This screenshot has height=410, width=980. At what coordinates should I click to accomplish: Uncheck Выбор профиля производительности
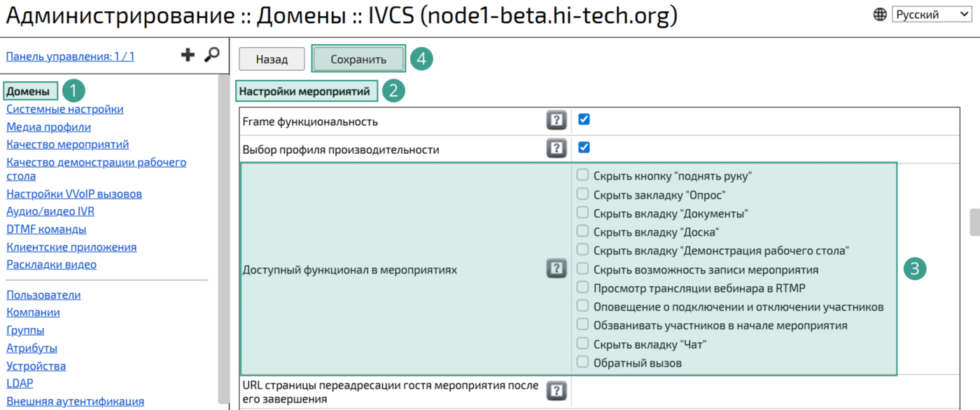(x=584, y=148)
